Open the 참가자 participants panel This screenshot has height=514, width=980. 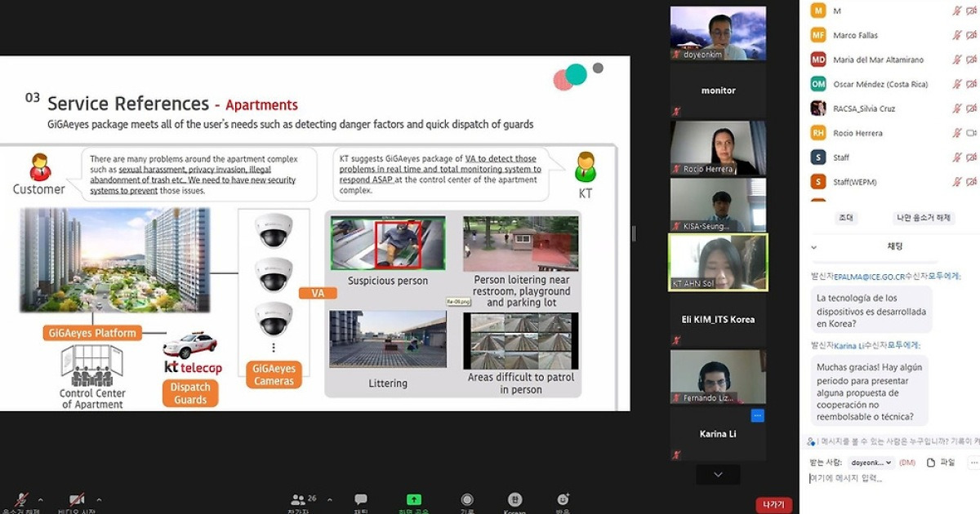point(297,499)
